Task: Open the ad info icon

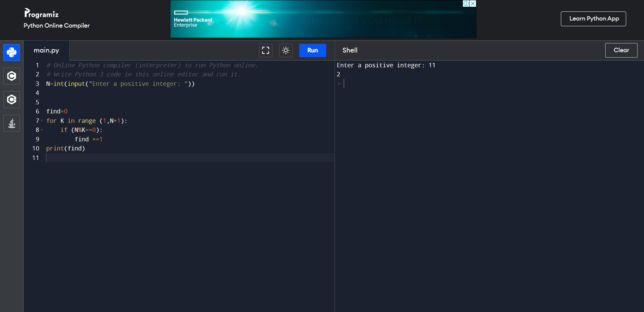Action: tap(466, 3)
